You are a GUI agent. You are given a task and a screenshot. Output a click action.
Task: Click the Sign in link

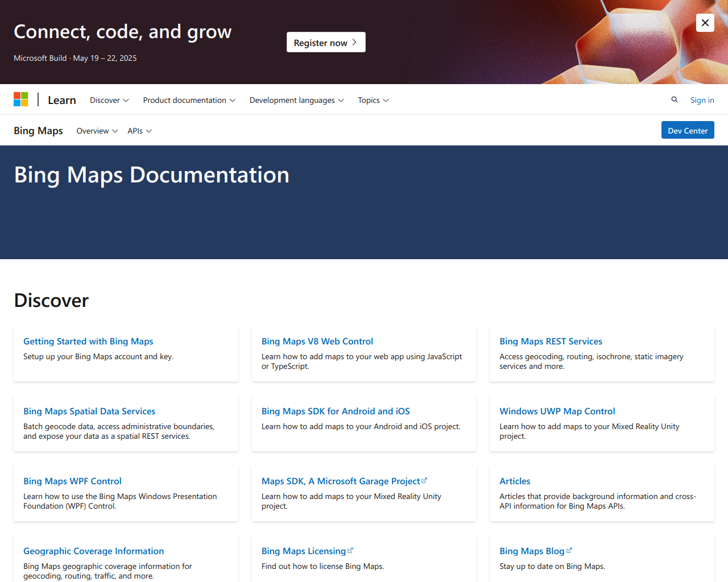pos(702,100)
